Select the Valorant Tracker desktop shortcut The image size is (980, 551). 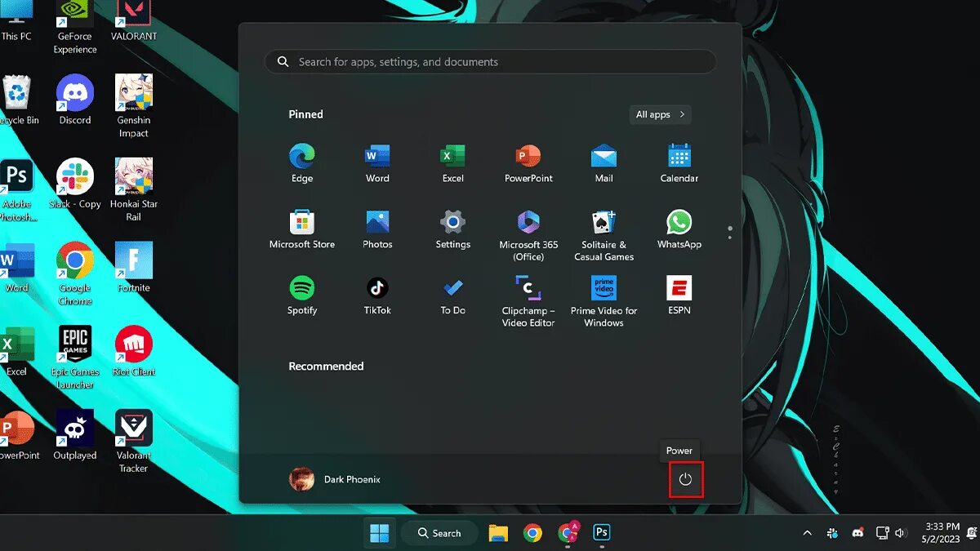[x=134, y=442]
